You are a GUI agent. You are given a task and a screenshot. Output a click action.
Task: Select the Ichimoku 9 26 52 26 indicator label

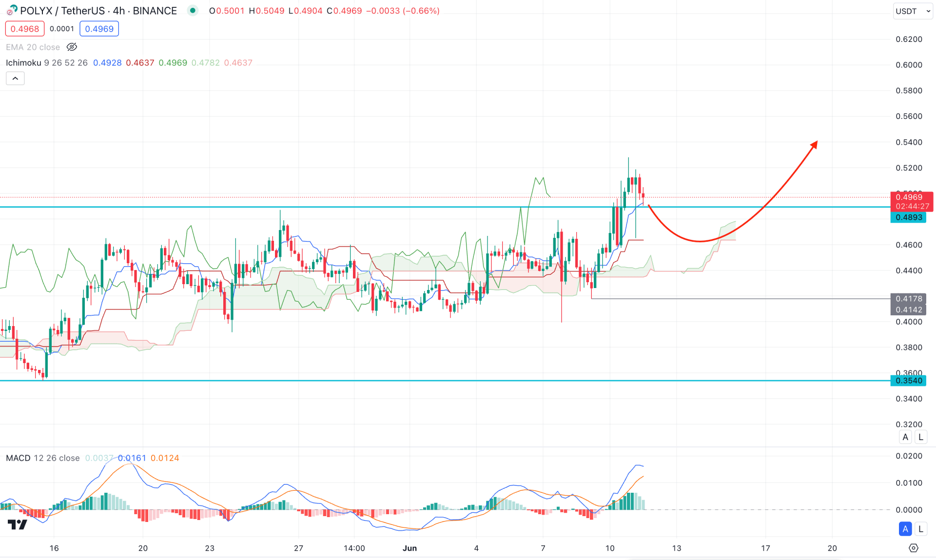coord(47,63)
